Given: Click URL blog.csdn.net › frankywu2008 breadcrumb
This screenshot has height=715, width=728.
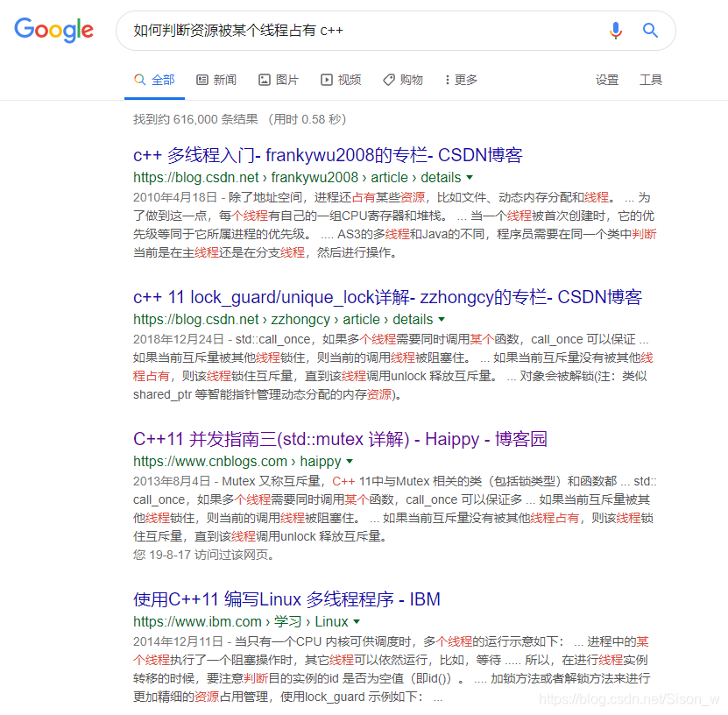Looking at the screenshot, I should pos(297,177).
